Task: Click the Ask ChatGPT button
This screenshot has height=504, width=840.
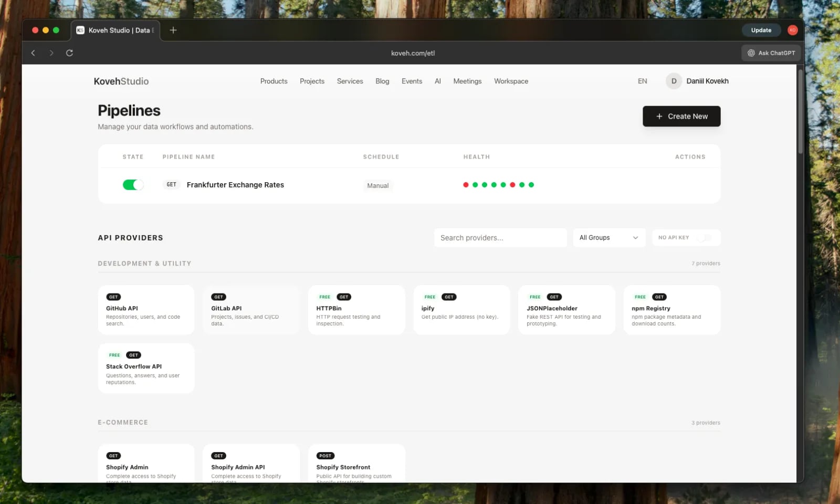Action: [x=771, y=53]
